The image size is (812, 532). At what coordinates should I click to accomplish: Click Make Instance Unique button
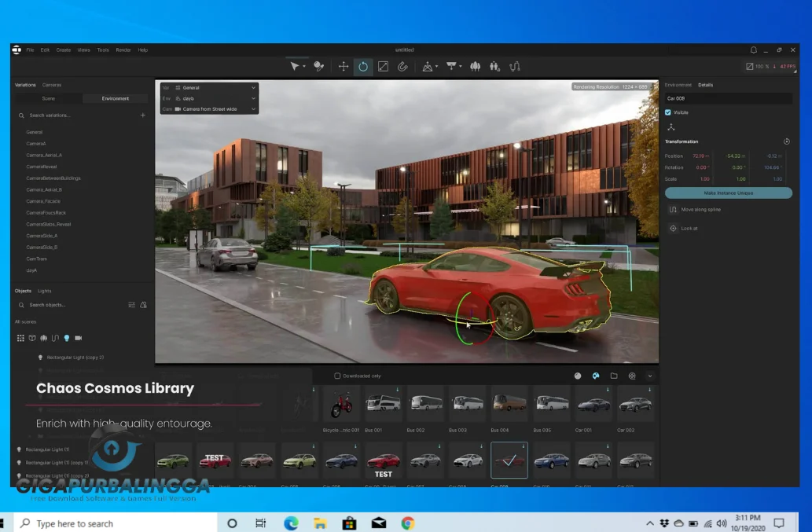pos(728,193)
